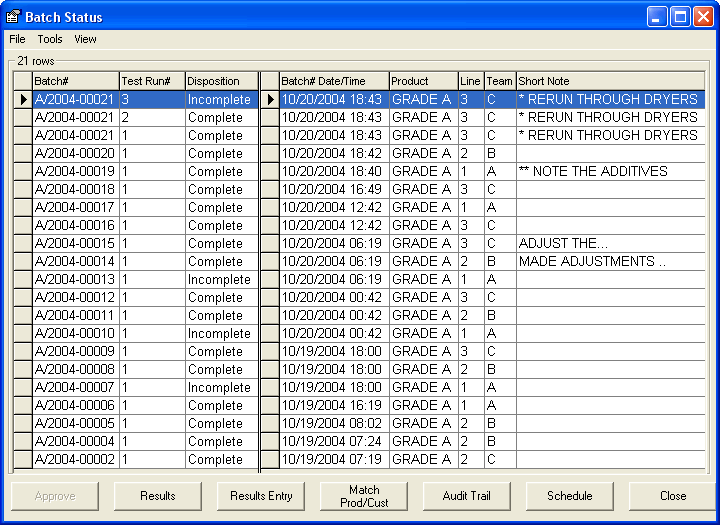Select batch A/2004-00004 cell
Viewport: 720px width, 525px height.
coord(76,441)
